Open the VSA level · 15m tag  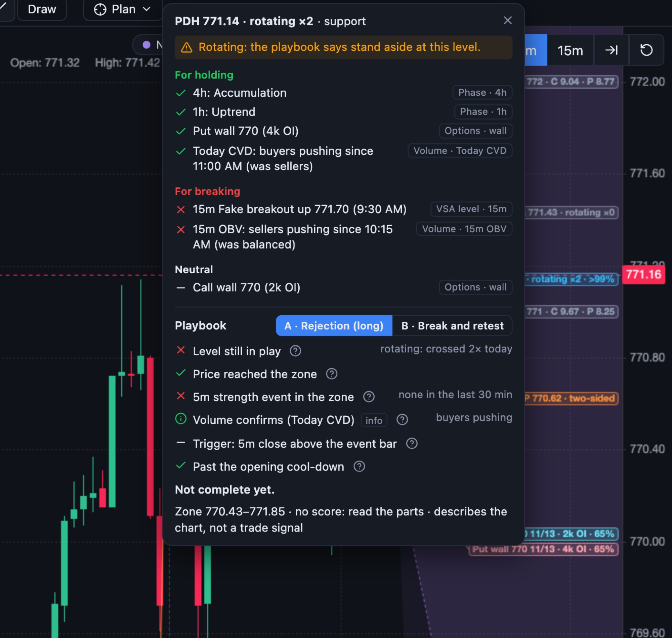point(471,209)
